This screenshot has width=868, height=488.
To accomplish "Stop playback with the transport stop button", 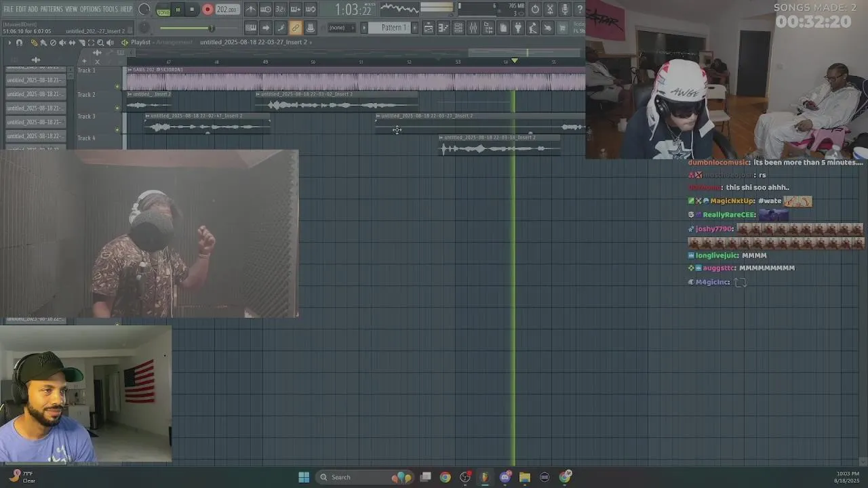I will coord(192,9).
